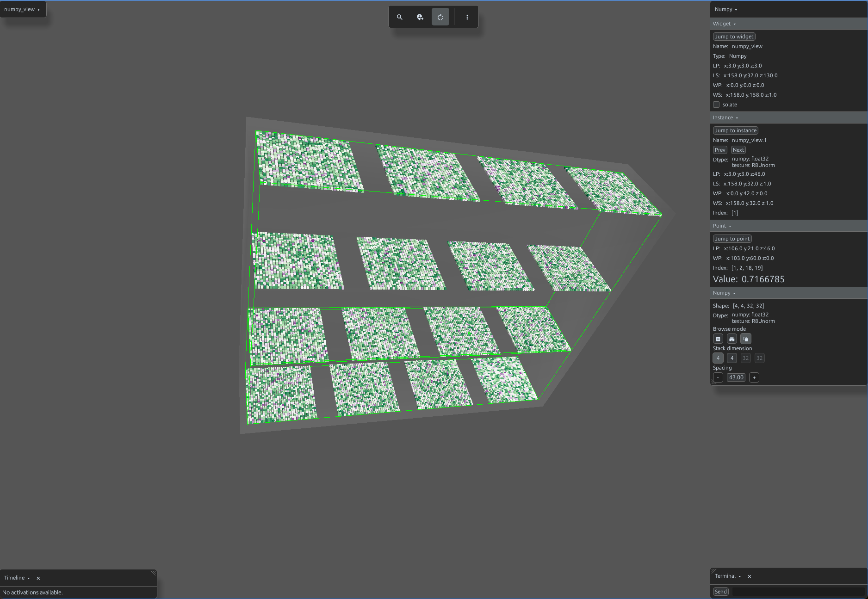This screenshot has height=599, width=868.
Task: Increase spacing with the plus button
Action: click(x=754, y=377)
